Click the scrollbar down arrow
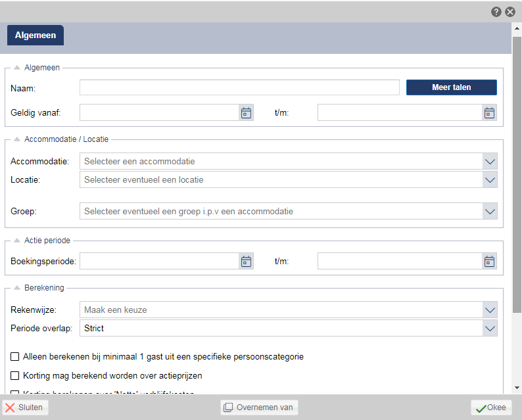This screenshot has width=522, height=420. click(517, 388)
